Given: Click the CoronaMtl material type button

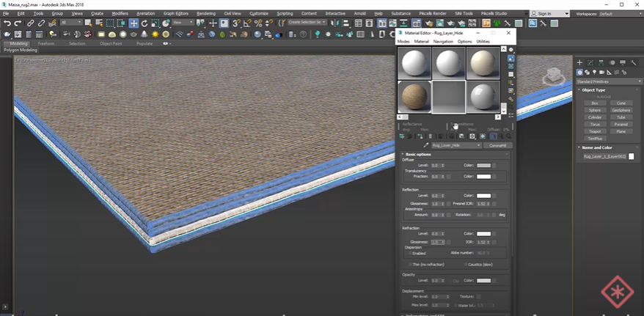Looking at the screenshot, I should (x=497, y=145).
